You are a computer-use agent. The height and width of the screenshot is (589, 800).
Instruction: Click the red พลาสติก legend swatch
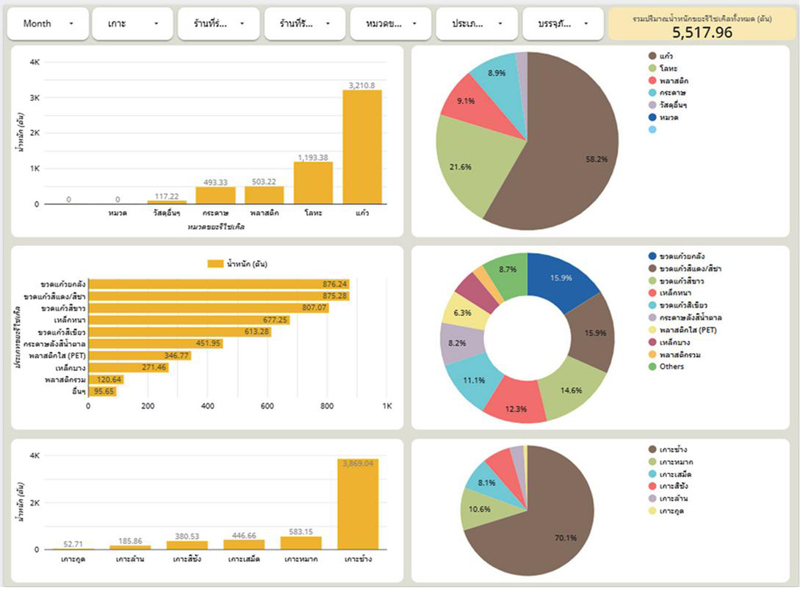click(x=652, y=79)
